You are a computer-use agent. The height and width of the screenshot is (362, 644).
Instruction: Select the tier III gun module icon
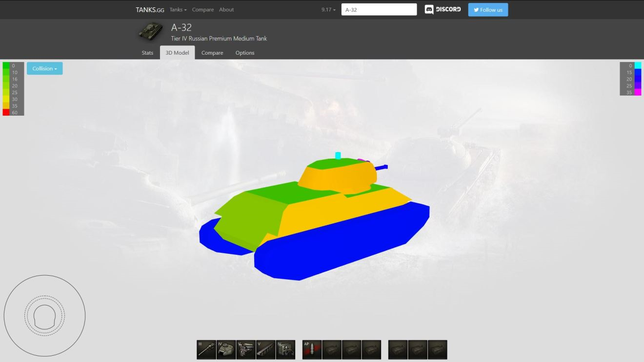coord(206,350)
